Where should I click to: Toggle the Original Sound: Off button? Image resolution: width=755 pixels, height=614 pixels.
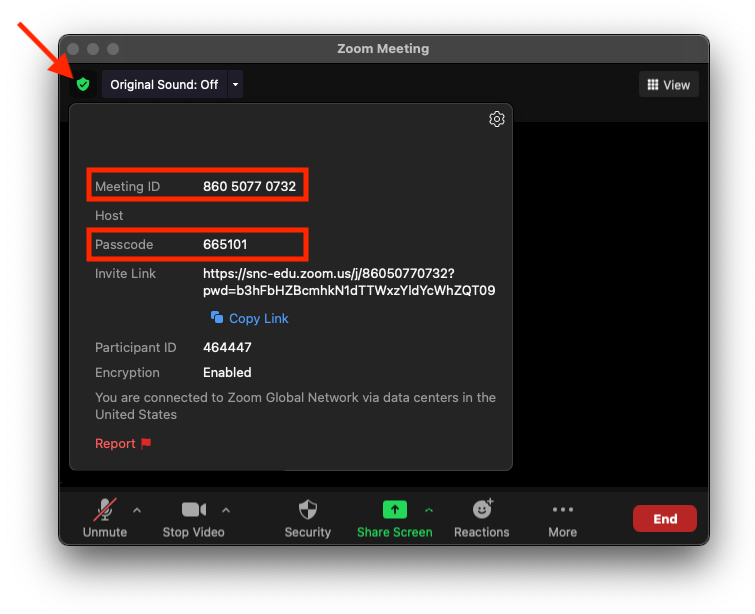[x=164, y=84]
